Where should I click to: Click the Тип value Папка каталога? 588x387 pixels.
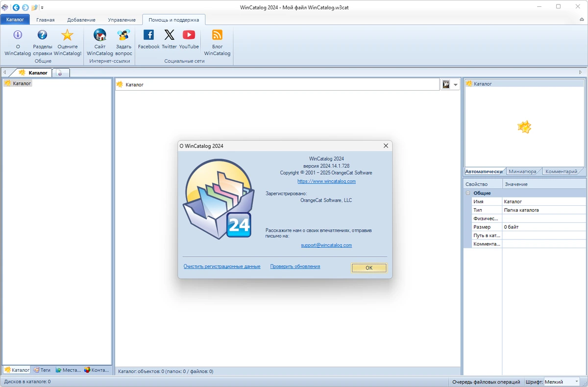pyautogui.click(x=544, y=210)
